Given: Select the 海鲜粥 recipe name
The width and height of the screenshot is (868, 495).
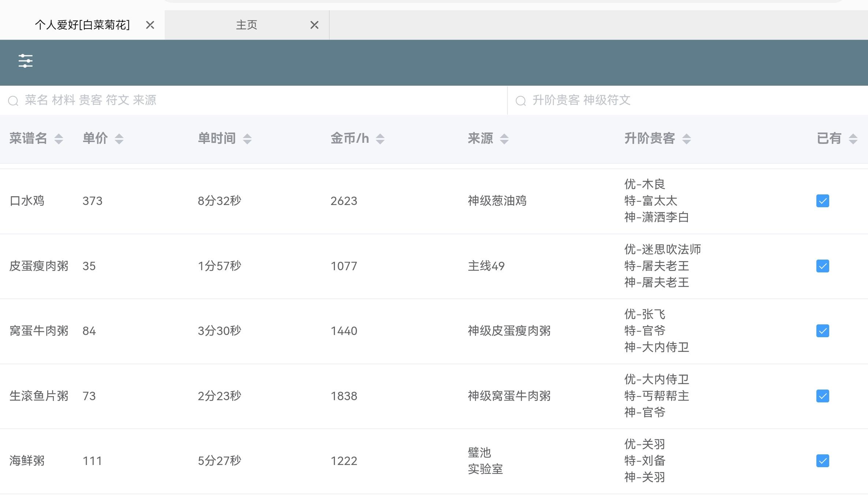Looking at the screenshot, I should point(27,461).
